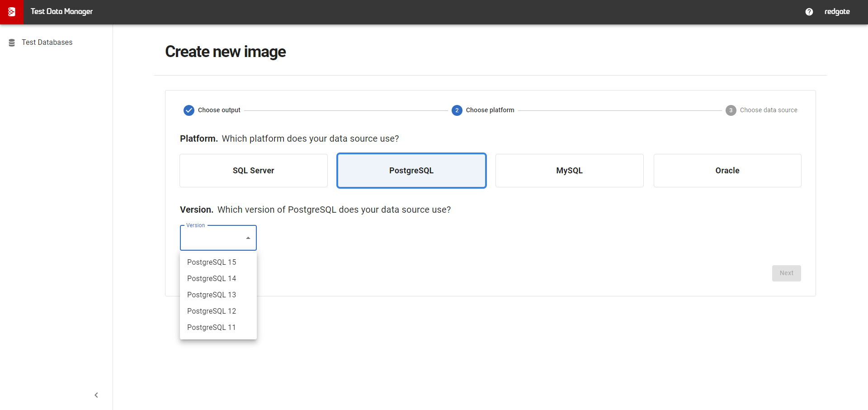868x410 pixels.
Task: Click inside the Version input field
Action: [x=212, y=237]
